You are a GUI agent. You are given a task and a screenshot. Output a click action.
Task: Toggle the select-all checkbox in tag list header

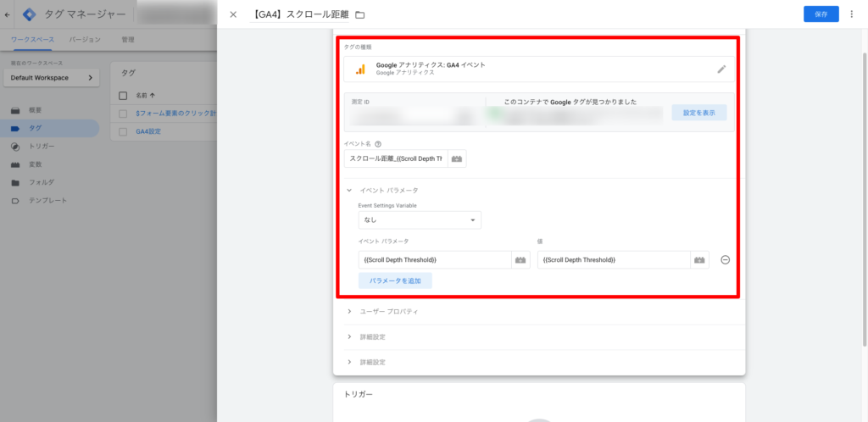pos(123,96)
